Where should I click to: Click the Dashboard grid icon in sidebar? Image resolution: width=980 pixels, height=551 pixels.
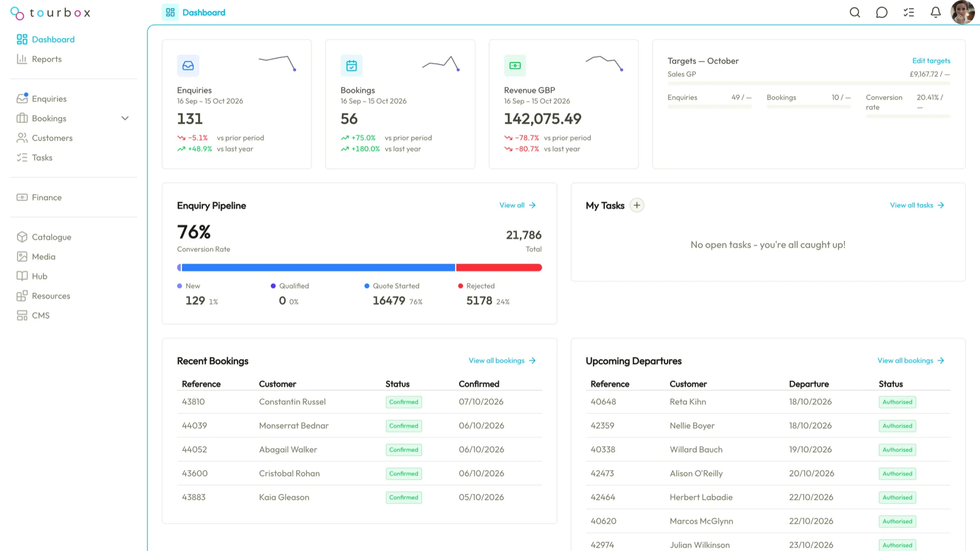coord(22,39)
